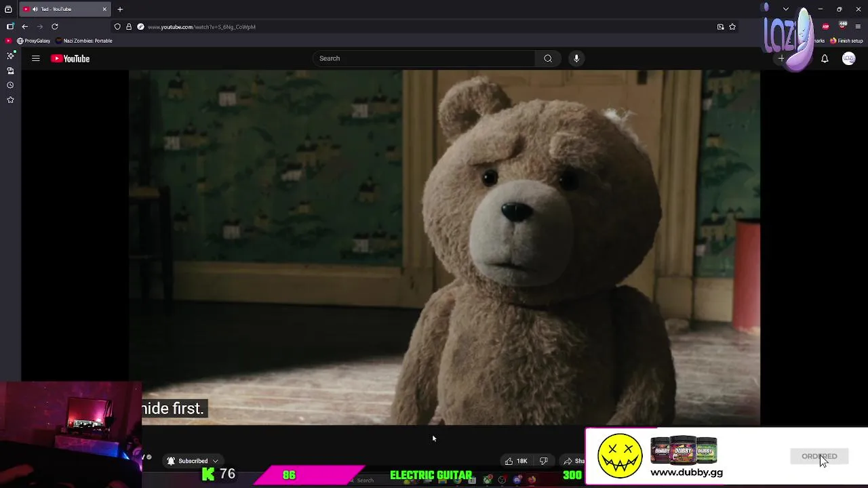Open the YouTube guide hamburger menu

(x=35, y=58)
